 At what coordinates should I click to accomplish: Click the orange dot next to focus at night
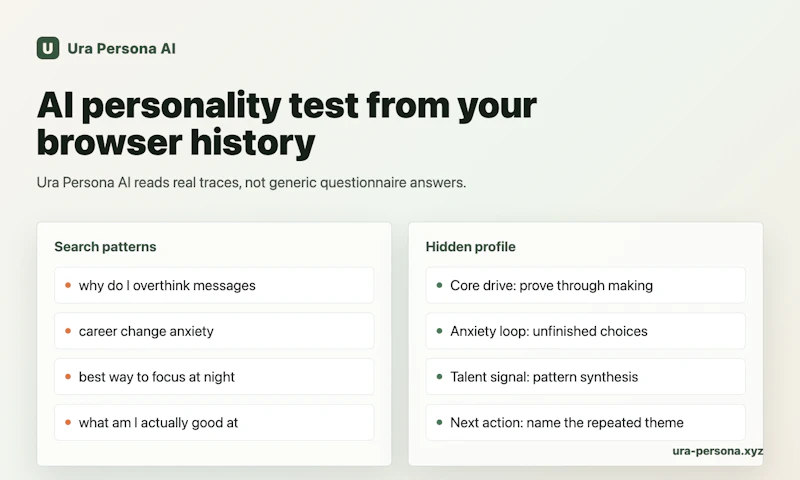point(68,376)
